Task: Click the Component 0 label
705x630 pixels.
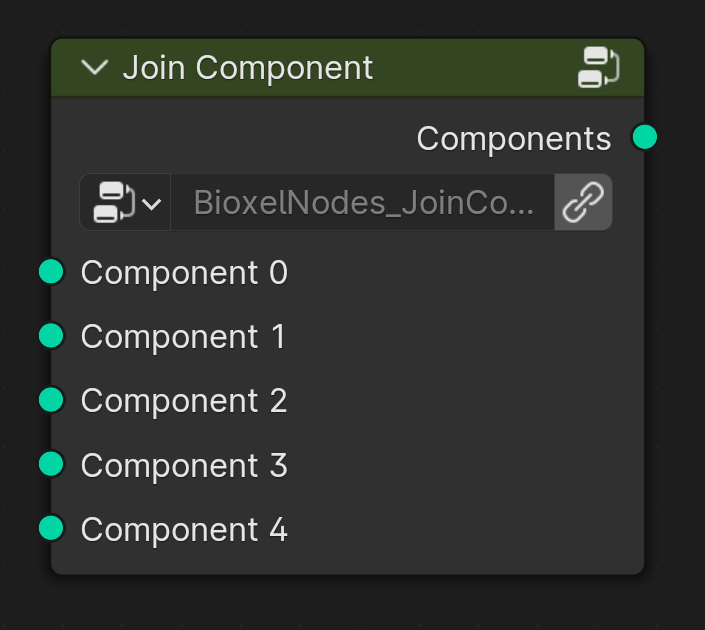Action: (184, 273)
